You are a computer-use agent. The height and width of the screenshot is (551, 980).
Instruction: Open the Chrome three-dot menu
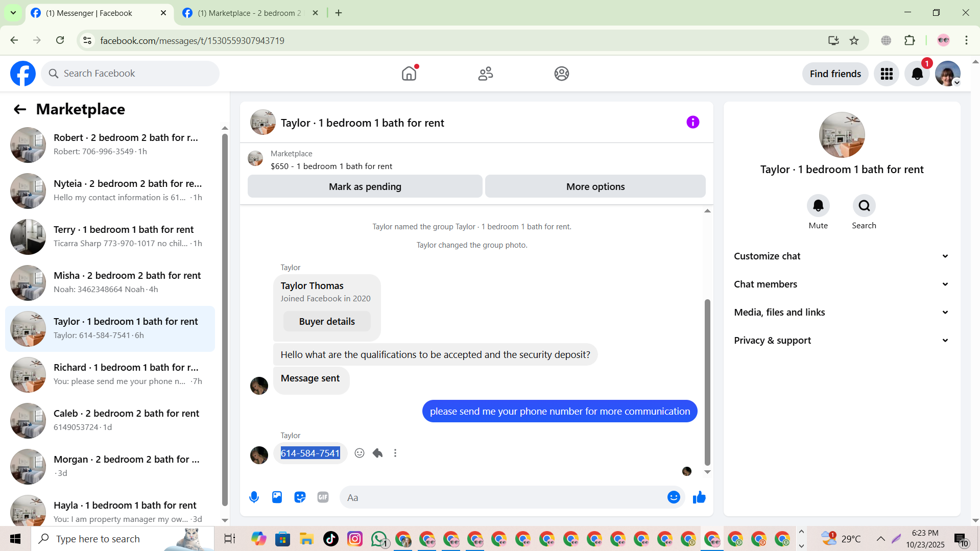(966, 40)
